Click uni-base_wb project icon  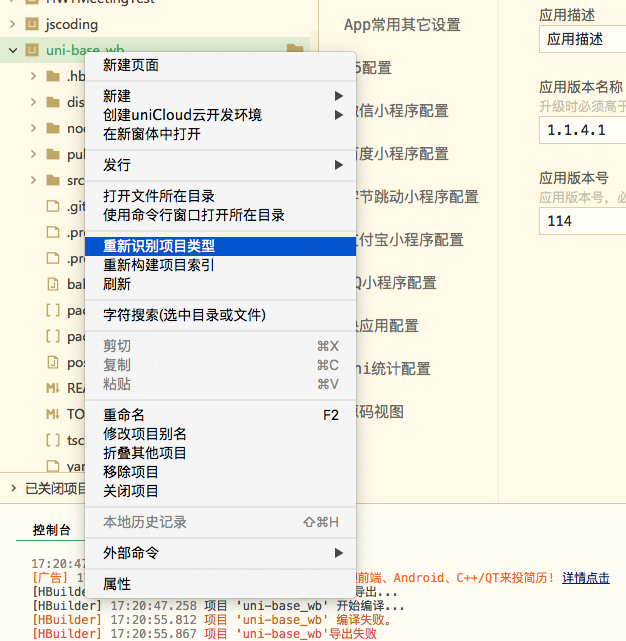point(32,50)
